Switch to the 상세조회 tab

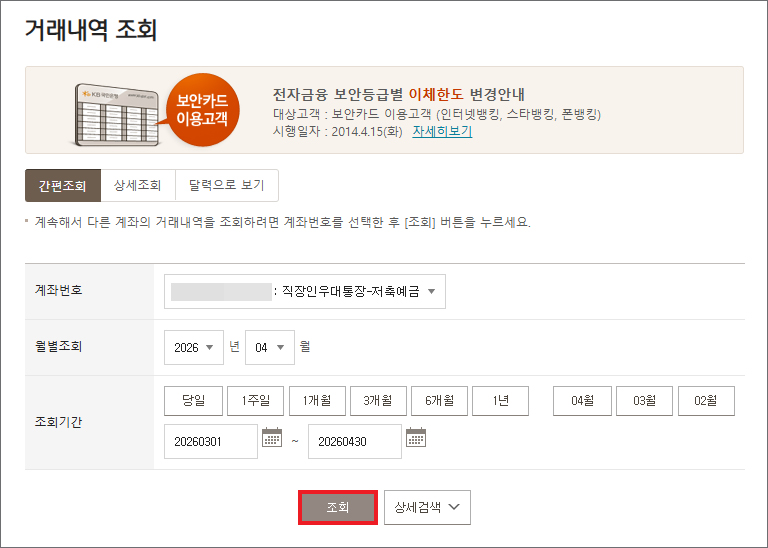click(138, 186)
